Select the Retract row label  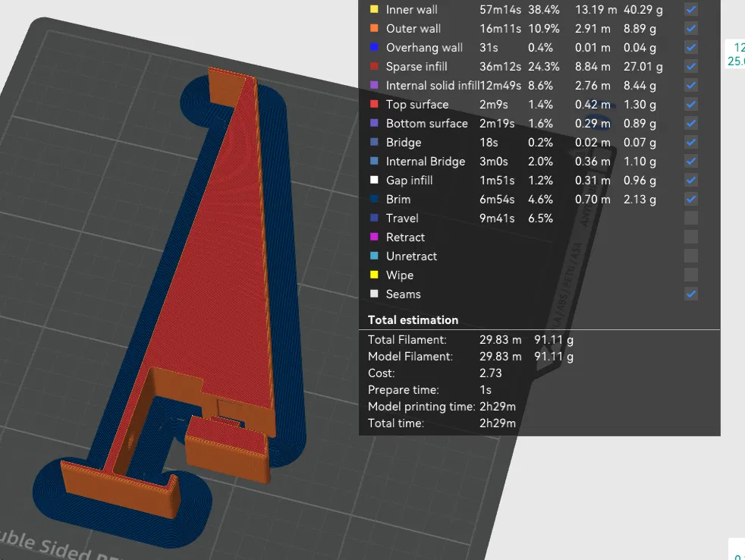tap(405, 238)
